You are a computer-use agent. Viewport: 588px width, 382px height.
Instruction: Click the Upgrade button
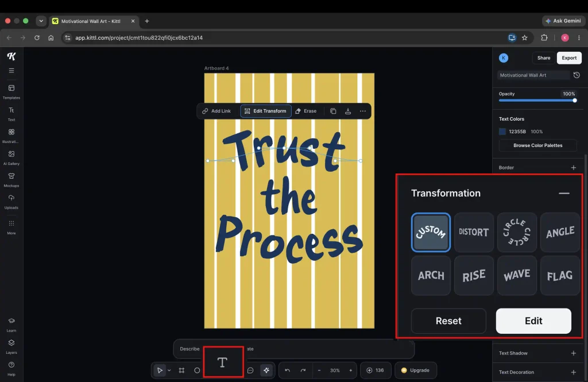(416, 371)
